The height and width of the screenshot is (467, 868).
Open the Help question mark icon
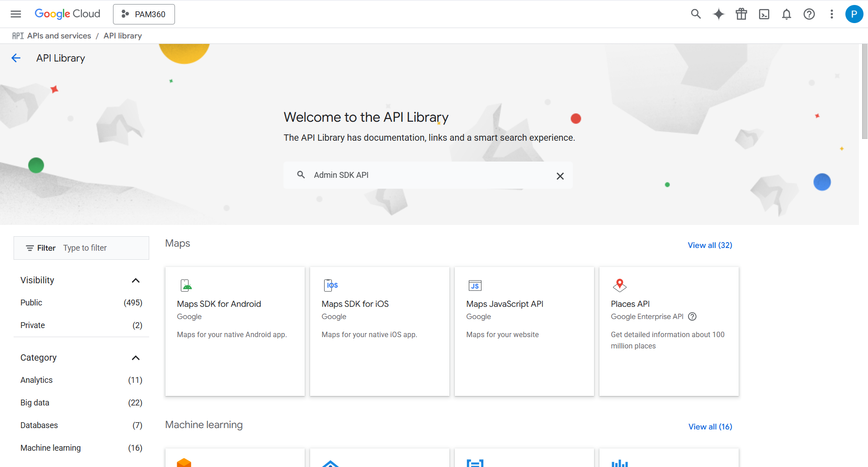tap(809, 14)
